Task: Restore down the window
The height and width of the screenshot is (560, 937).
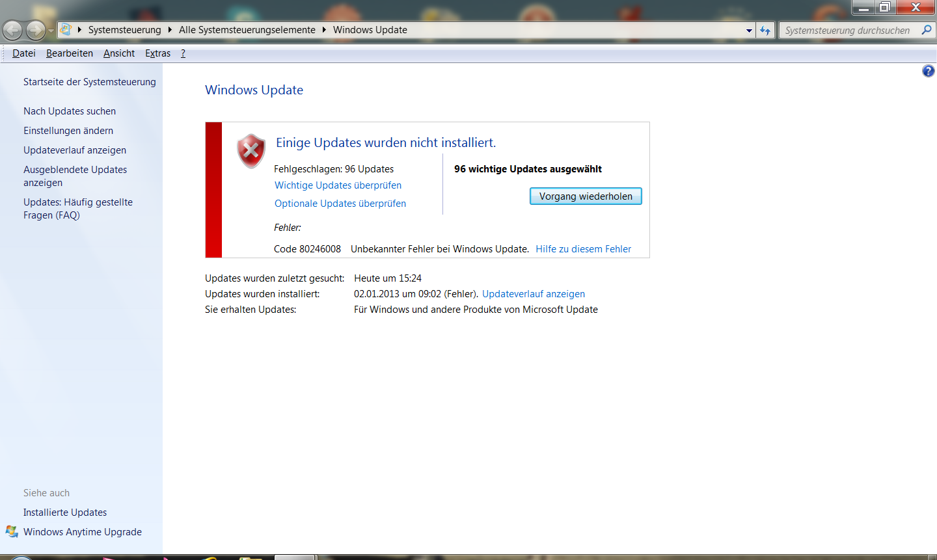Action: (885, 7)
